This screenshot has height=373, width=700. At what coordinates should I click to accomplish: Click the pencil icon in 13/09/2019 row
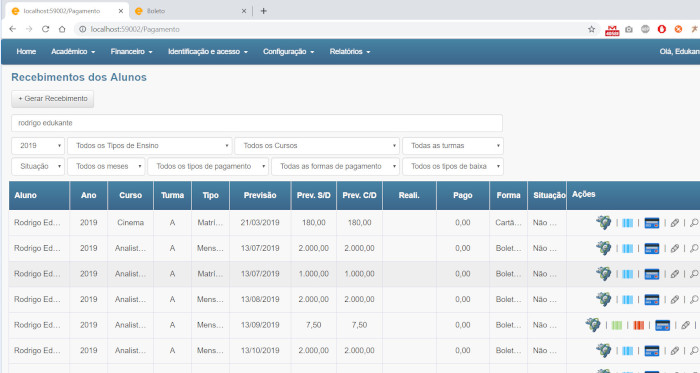pyautogui.click(x=686, y=325)
